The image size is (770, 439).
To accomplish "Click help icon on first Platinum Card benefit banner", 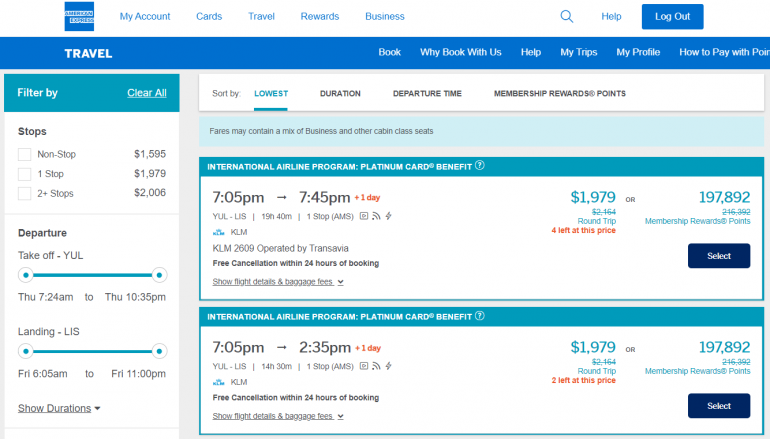I will (x=480, y=166).
